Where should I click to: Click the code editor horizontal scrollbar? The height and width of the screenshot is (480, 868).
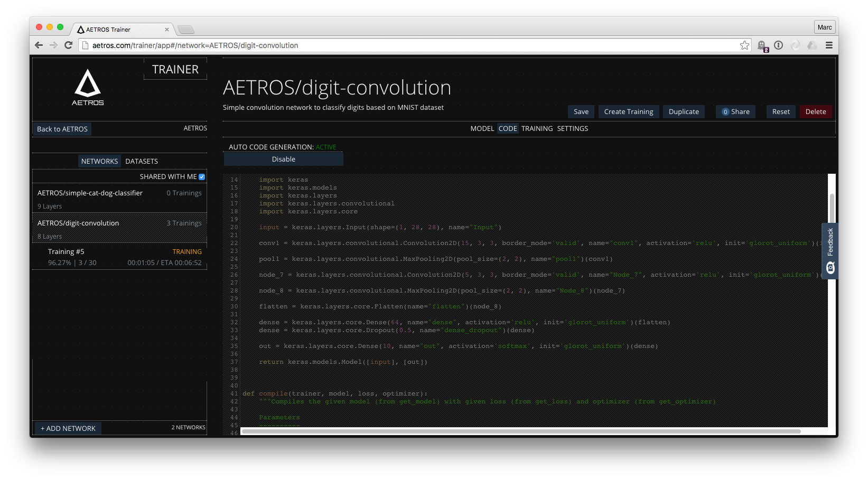click(521, 431)
